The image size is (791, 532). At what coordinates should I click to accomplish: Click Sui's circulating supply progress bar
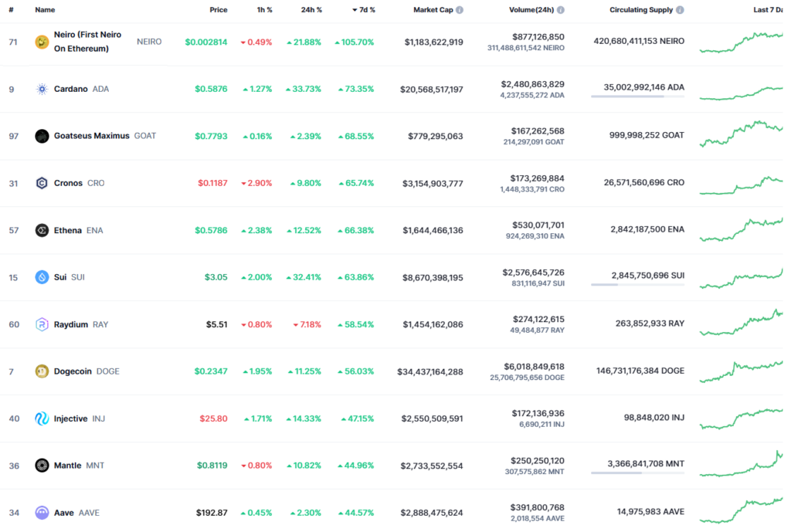coord(637,285)
